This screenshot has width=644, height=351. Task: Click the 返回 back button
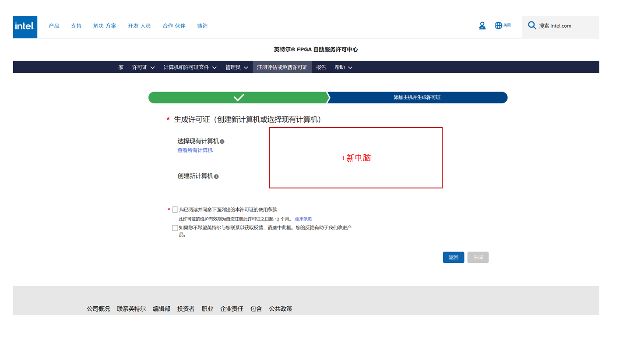coord(453,257)
